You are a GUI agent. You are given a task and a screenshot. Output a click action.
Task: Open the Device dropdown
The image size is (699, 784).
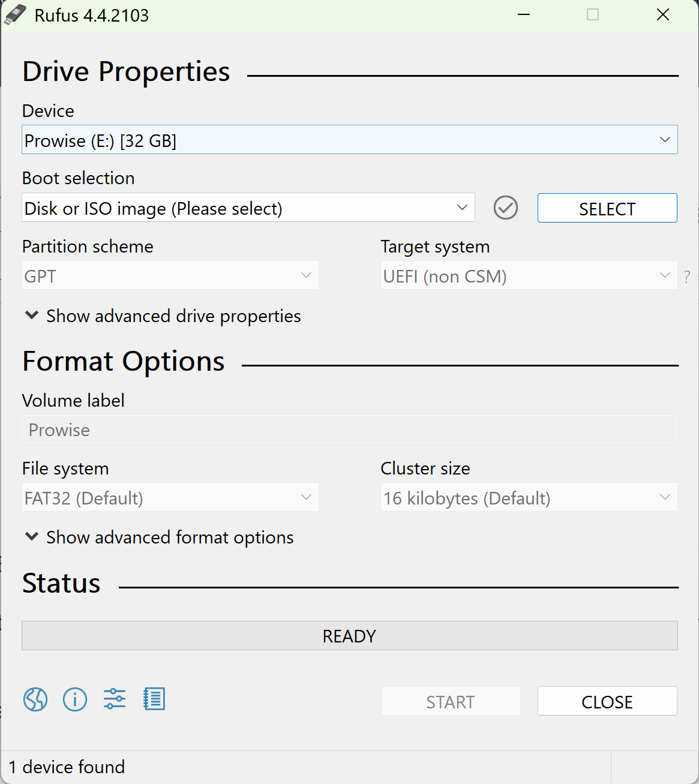tap(349, 140)
